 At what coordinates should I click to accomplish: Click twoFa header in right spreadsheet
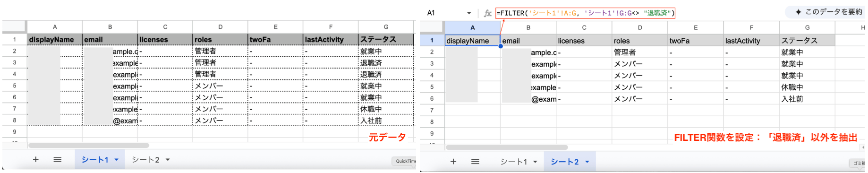[x=695, y=41]
